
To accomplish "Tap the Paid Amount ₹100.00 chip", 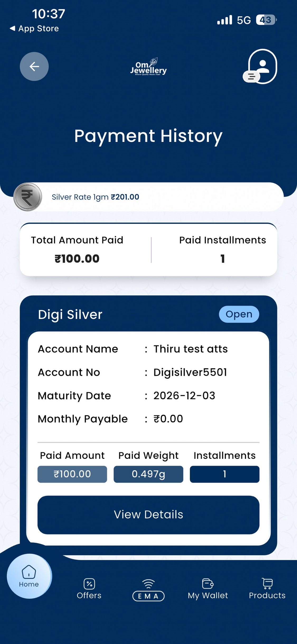I will point(72,474).
